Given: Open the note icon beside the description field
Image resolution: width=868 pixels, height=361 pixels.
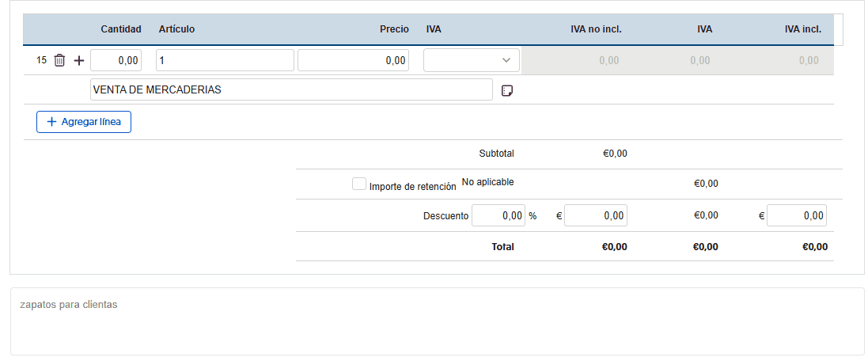Looking at the screenshot, I should [508, 90].
